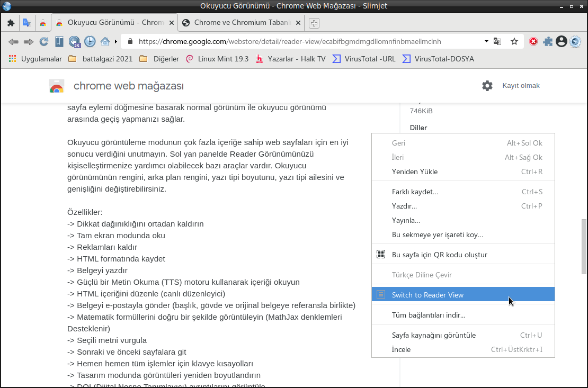Click the '-> Tam ekran modunda oku' line

coord(116,236)
